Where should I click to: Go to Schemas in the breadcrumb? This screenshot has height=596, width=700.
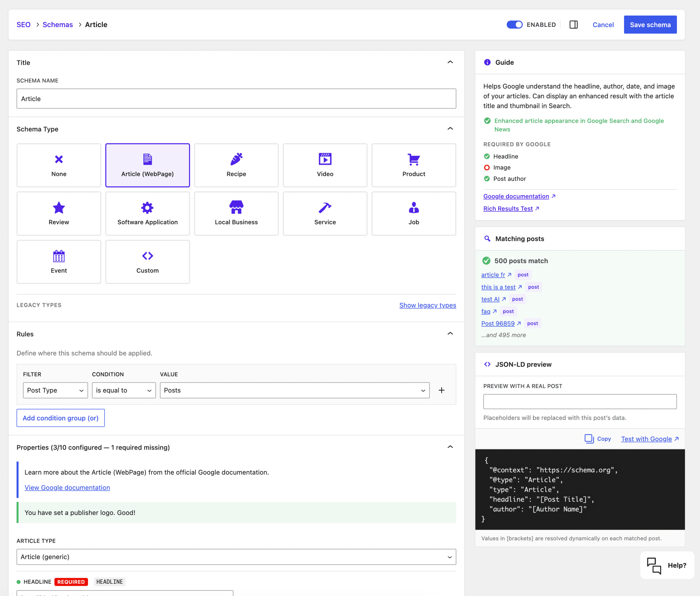58,25
